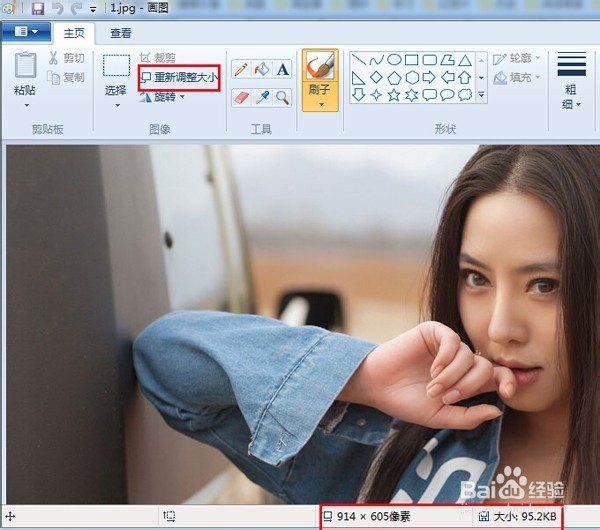The width and height of the screenshot is (600, 530).
Task: Pick the Rounded rectangular callout shape
Action: click(x=429, y=95)
